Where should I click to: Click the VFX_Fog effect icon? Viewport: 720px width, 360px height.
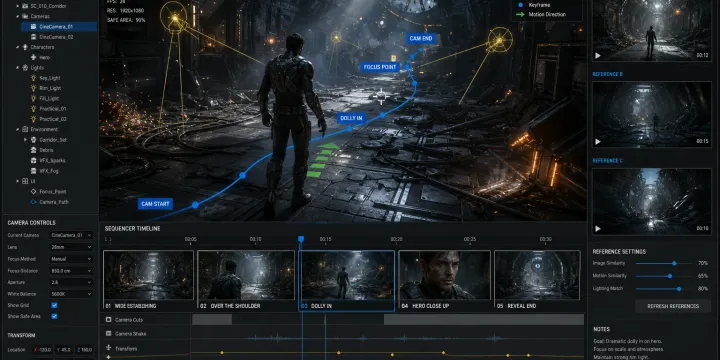point(34,171)
